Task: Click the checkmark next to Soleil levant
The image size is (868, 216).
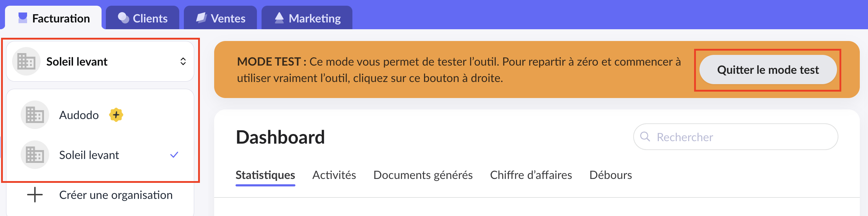Action: click(174, 155)
